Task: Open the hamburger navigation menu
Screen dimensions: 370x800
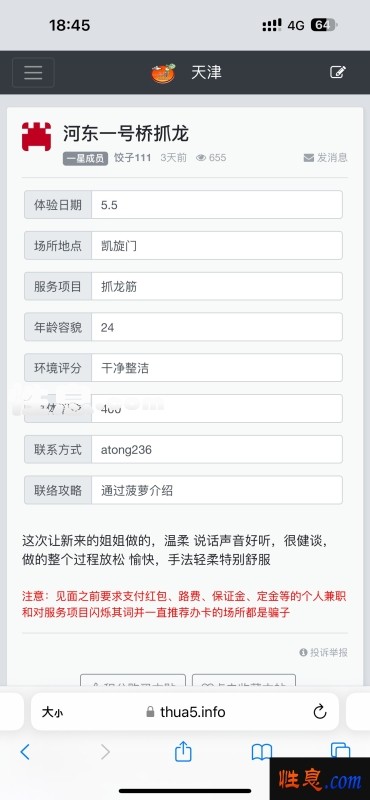Action: pos(33,72)
